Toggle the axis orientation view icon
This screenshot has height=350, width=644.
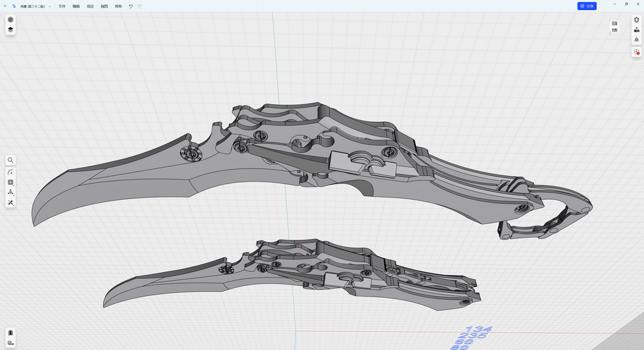636,40
